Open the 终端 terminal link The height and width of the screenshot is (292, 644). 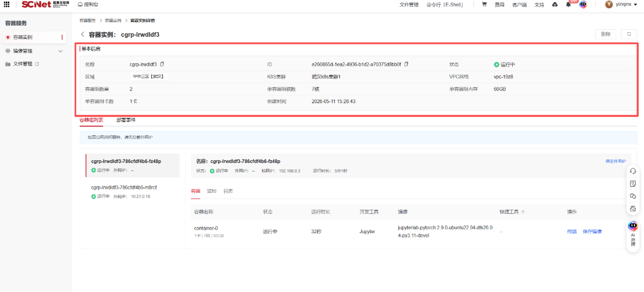click(x=572, y=232)
